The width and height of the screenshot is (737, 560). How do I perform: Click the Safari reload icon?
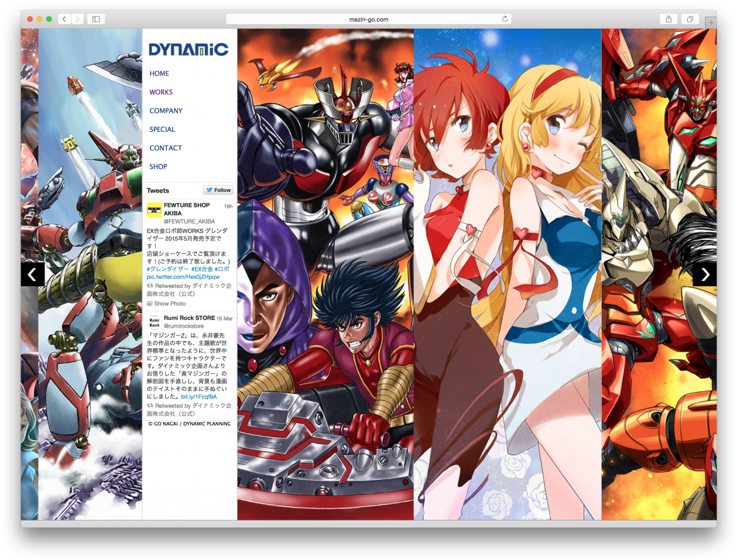click(505, 19)
